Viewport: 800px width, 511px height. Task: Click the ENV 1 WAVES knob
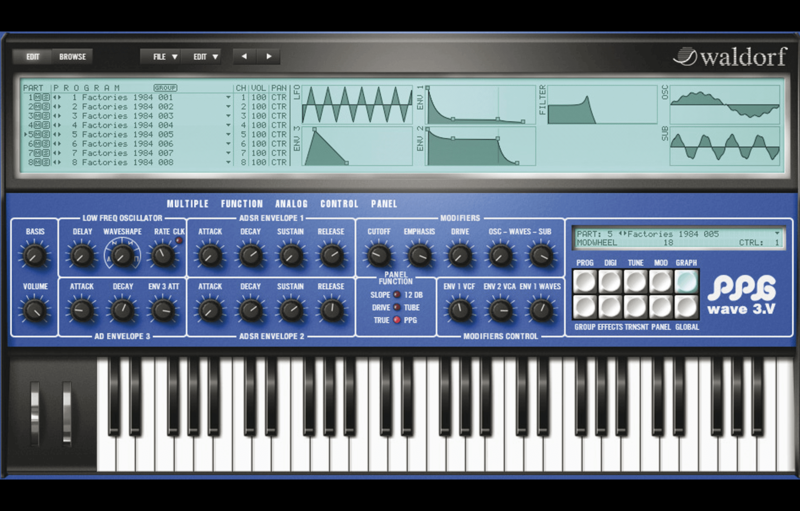click(x=541, y=310)
